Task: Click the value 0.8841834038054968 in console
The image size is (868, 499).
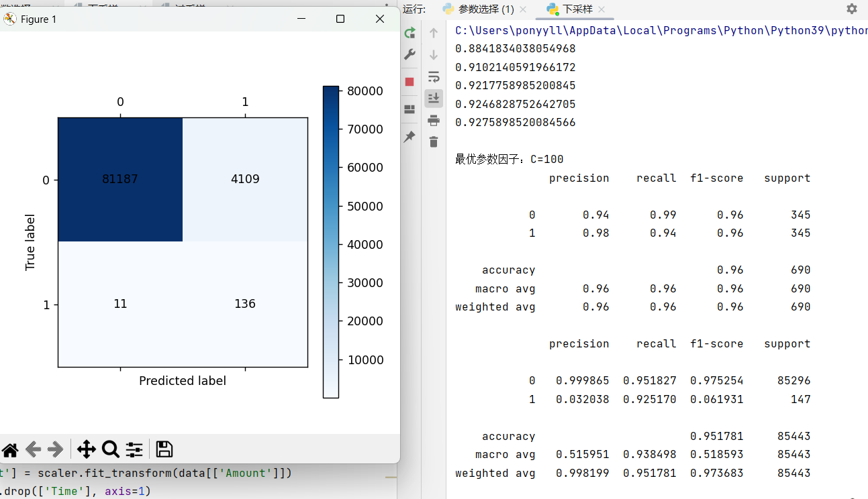Action: point(516,49)
